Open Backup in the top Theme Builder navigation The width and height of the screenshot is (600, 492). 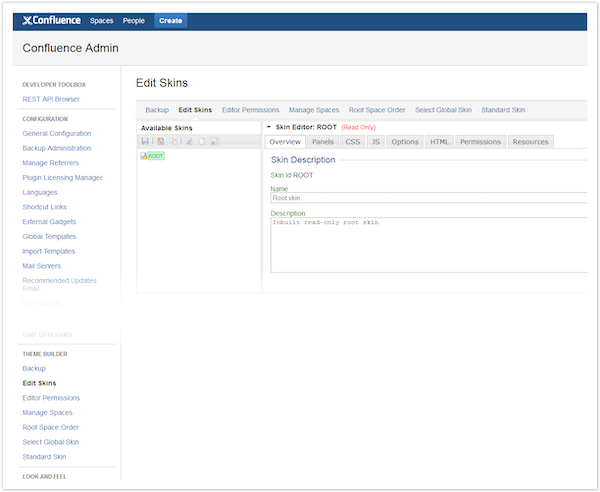click(157, 110)
